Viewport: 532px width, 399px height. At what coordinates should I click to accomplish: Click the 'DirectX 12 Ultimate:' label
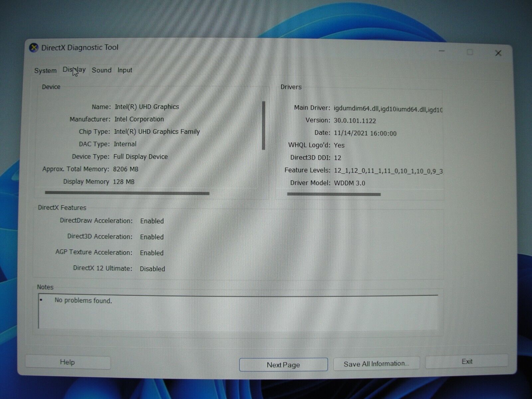(103, 268)
